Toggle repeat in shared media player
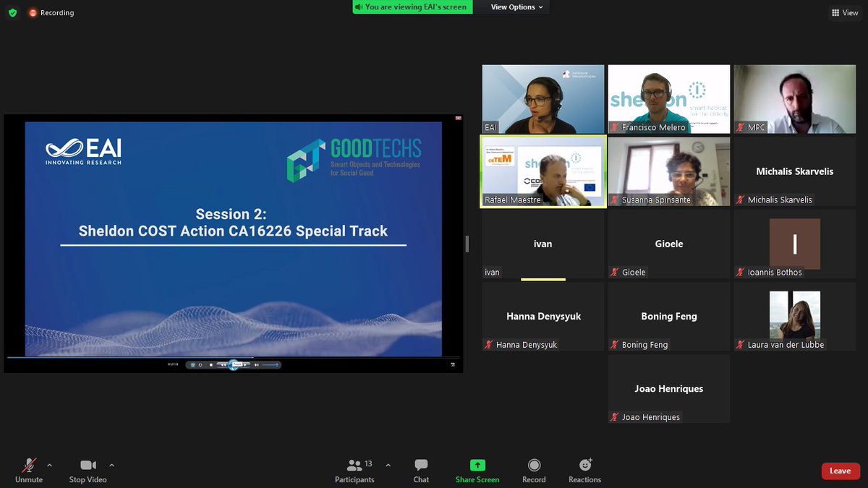Image resolution: width=868 pixels, height=488 pixels. (200, 365)
